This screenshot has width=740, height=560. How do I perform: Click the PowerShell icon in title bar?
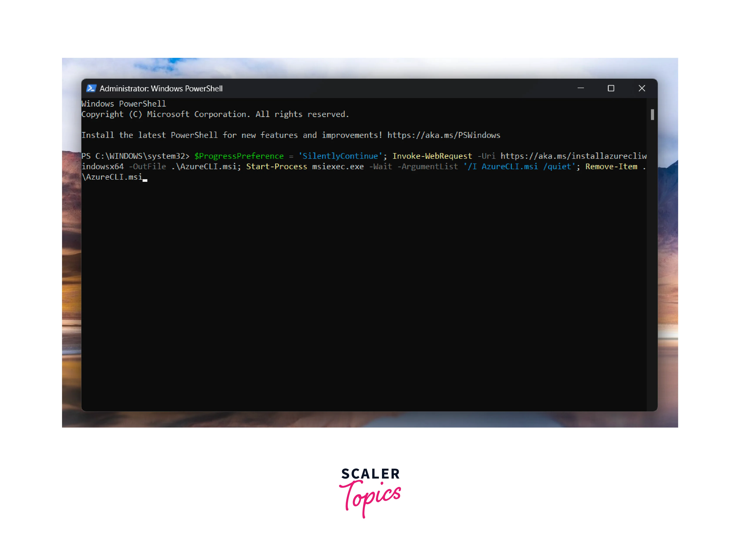tap(91, 88)
